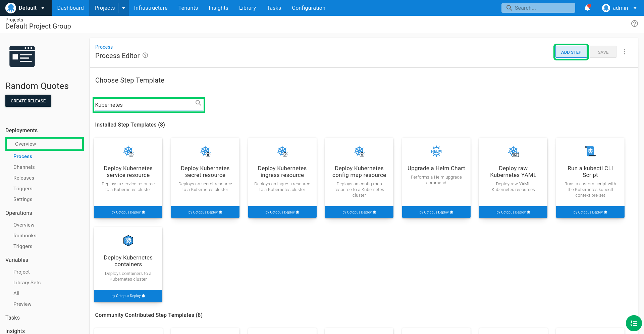Select the kubectl CLI script icon

[x=590, y=151]
